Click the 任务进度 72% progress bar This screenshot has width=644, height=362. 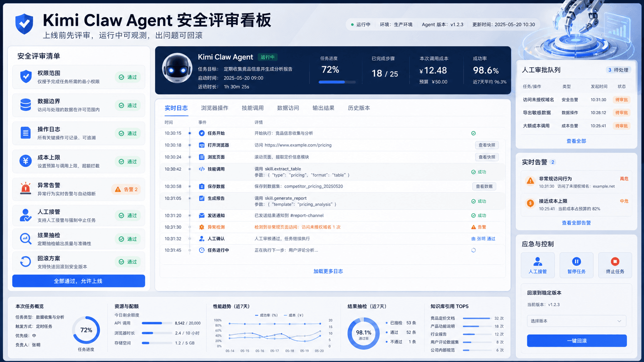coord(337,82)
